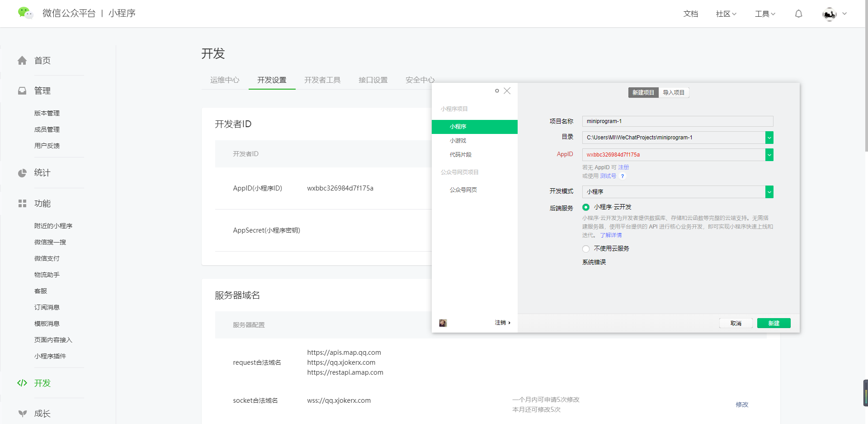Click the grid icon beside 功能
This screenshot has height=424, width=868.
pos(22,204)
